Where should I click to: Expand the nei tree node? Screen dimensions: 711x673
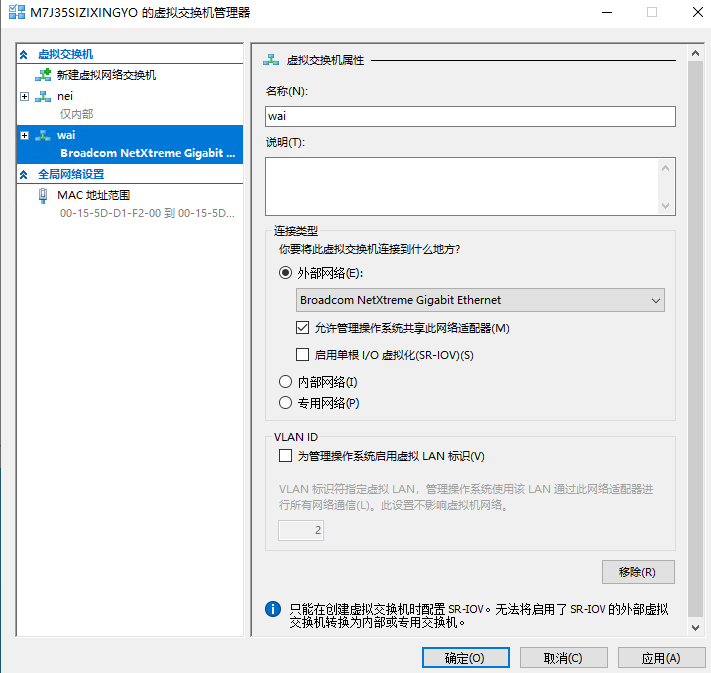(x=25, y=96)
